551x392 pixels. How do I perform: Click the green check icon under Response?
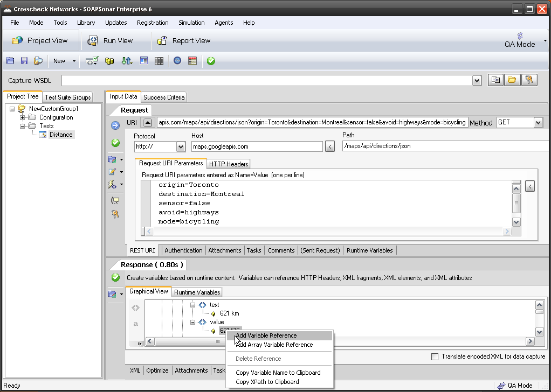coord(115,278)
